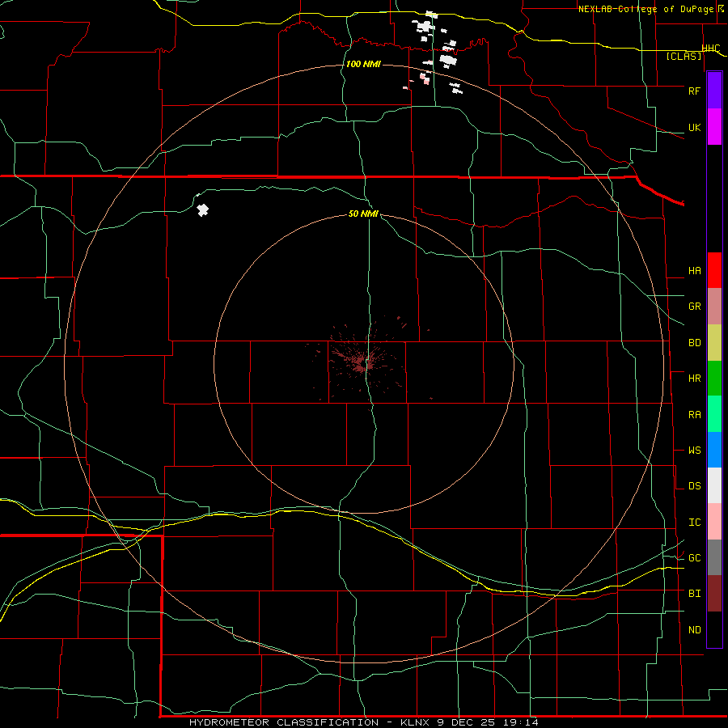Screen dimensions: 728x728
Task: Click the magenta UK legend color swatch
Action: (714, 127)
